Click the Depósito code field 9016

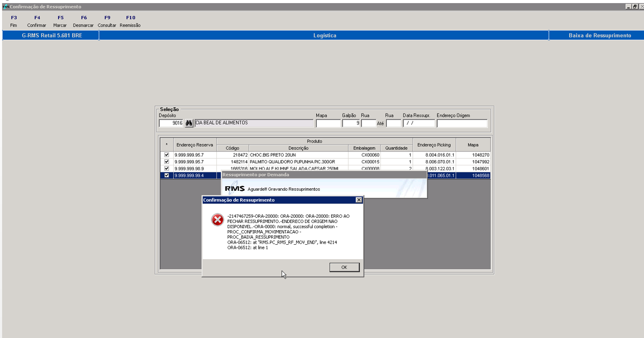tap(171, 123)
